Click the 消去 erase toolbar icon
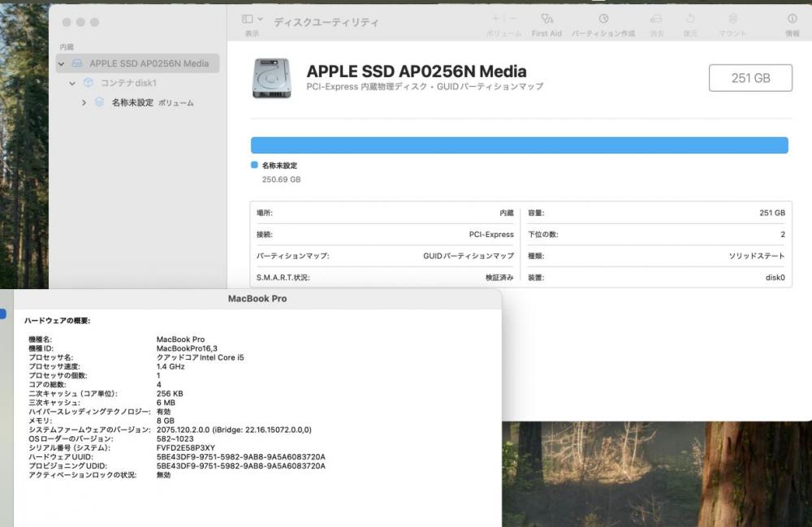The height and width of the screenshot is (527, 812). tap(656, 19)
